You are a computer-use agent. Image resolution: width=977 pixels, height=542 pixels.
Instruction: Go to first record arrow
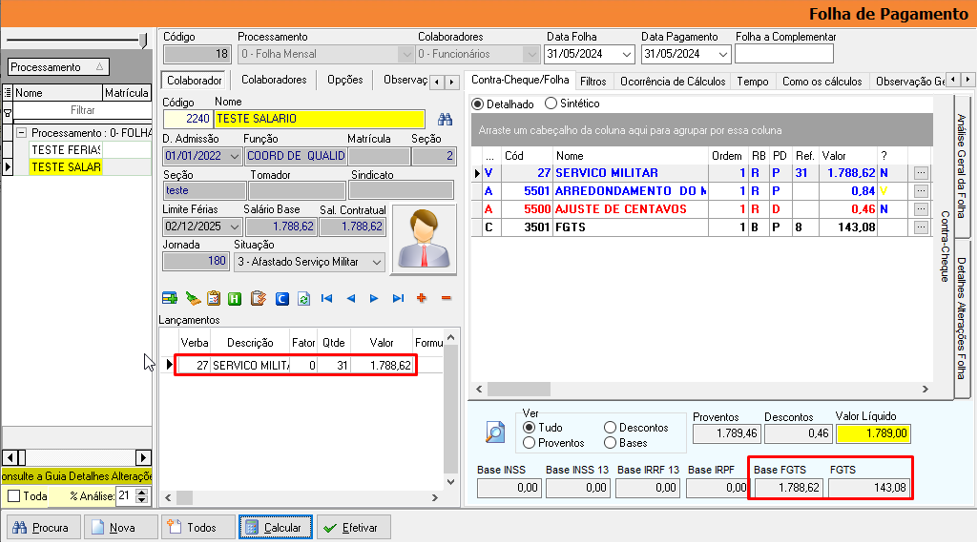pos(326,298)
